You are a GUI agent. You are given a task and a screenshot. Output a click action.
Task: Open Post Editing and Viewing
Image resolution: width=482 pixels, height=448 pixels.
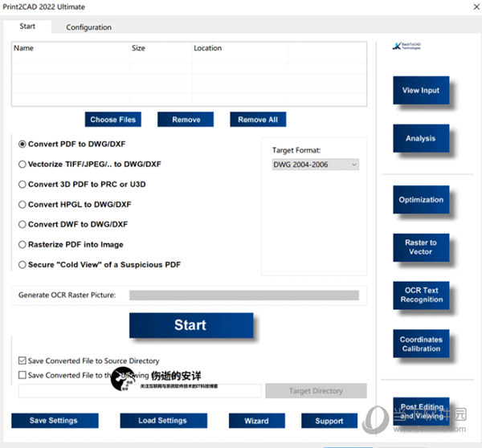click(x=421, y=411)
